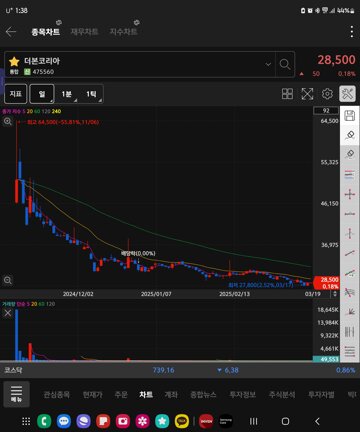Save chart with floppy disk icon
Viewport: 360px width, 432px height.
pos(349,116)
